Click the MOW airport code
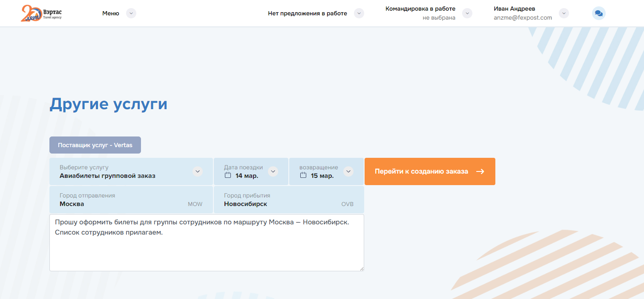 pyautogui.click(x=195, y=204)
